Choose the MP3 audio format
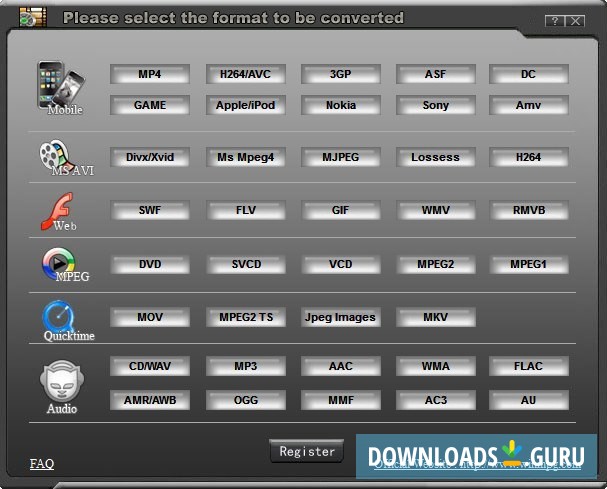This screenshot has width=607, height=489. (x=245, y=366)
